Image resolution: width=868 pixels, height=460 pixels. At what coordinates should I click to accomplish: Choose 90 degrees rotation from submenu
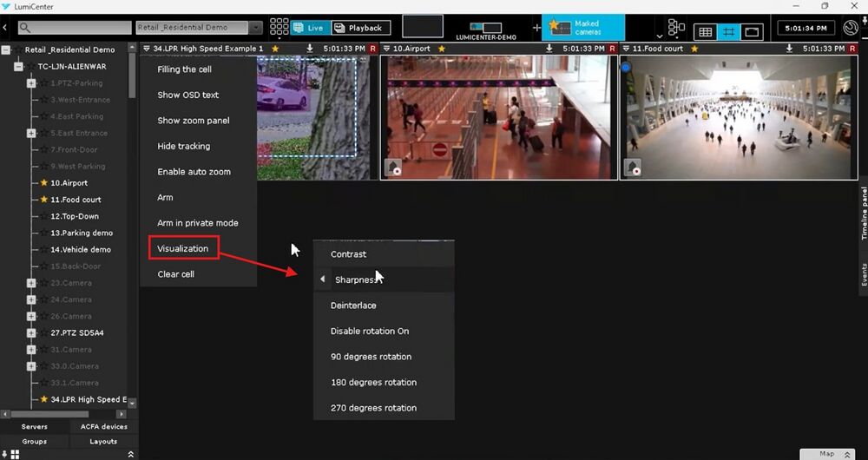click(371, 357)
